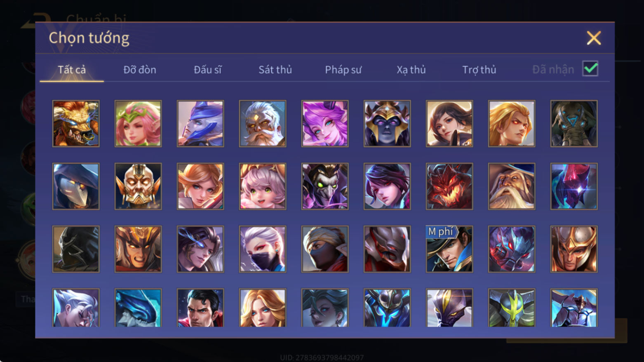Pick the white-bearded old man hero
644x362 pixels.
click(263, 124)
